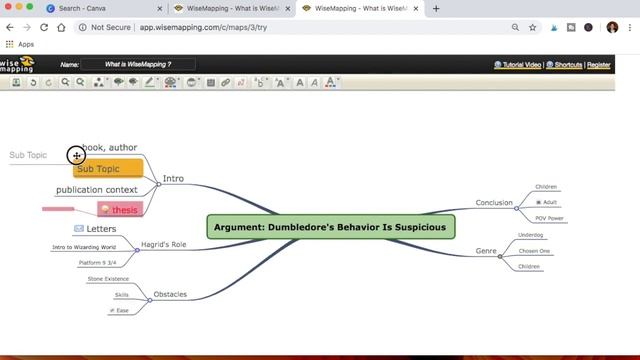This screenshot has width=640, height=360.
Task: Select the Skills topic
Action: coord(122,295)
